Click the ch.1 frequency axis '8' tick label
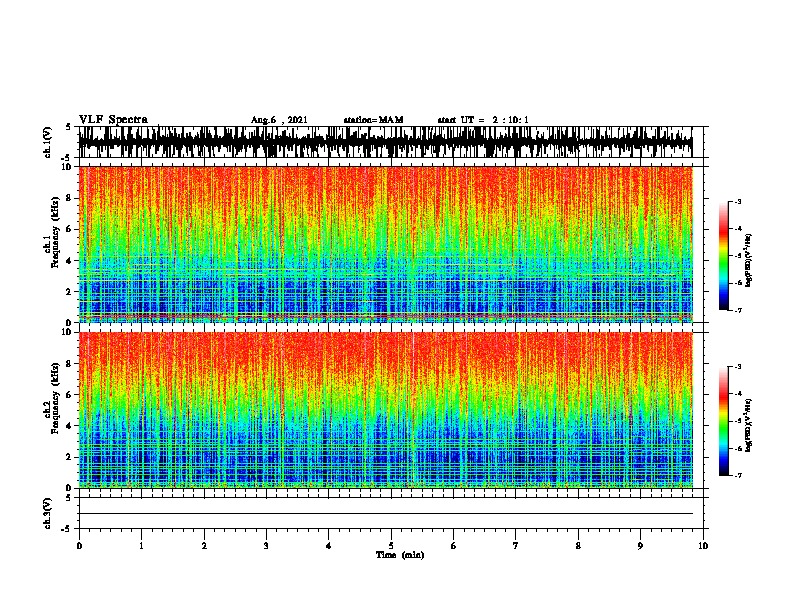The width and height of the screenshot is (792, 612). tap(69, 198)
